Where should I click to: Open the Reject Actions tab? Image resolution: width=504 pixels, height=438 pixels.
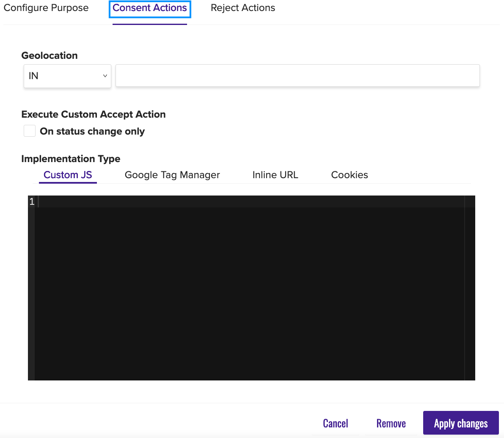tap(243, 8)
